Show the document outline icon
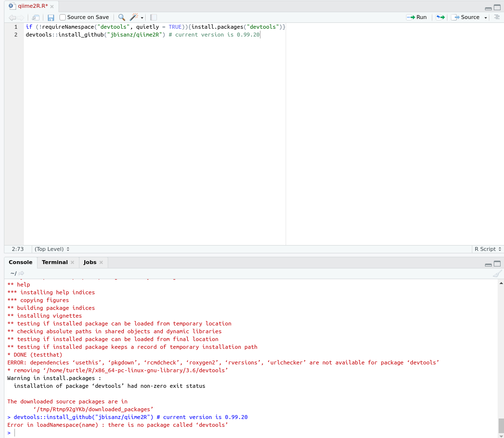Viewport: 504px width, 438px height. point(497,17)
